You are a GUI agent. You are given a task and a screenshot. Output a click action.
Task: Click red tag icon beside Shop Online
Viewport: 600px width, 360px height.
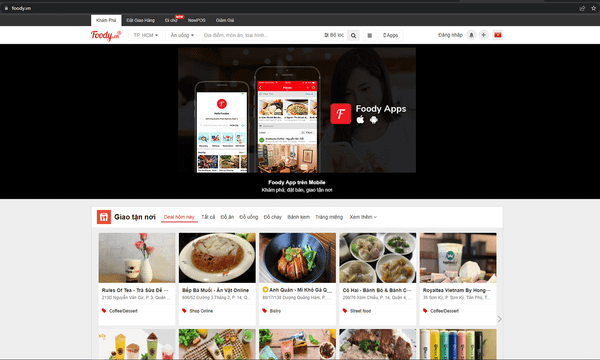pyautogui.click(x=184, y=311)
